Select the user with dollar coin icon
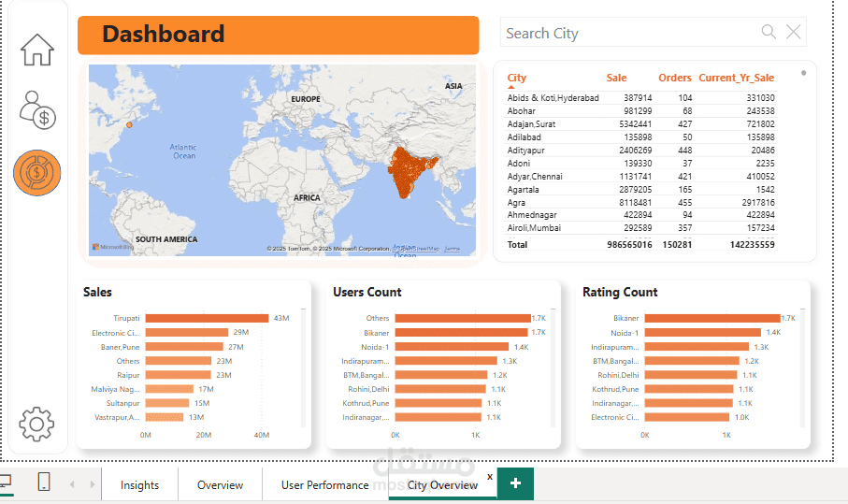The width and height of the screenshot is (848, 504). [x=37, y=109]
